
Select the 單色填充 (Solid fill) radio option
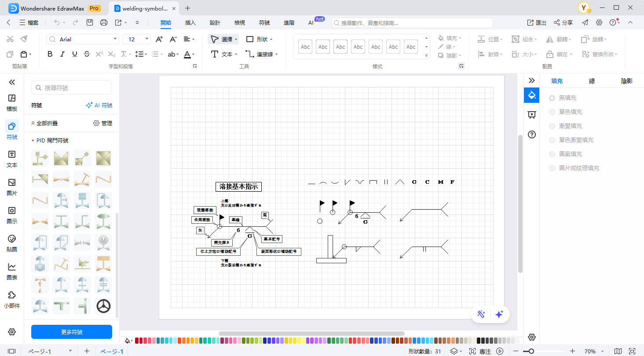click(x=552, y=112)
